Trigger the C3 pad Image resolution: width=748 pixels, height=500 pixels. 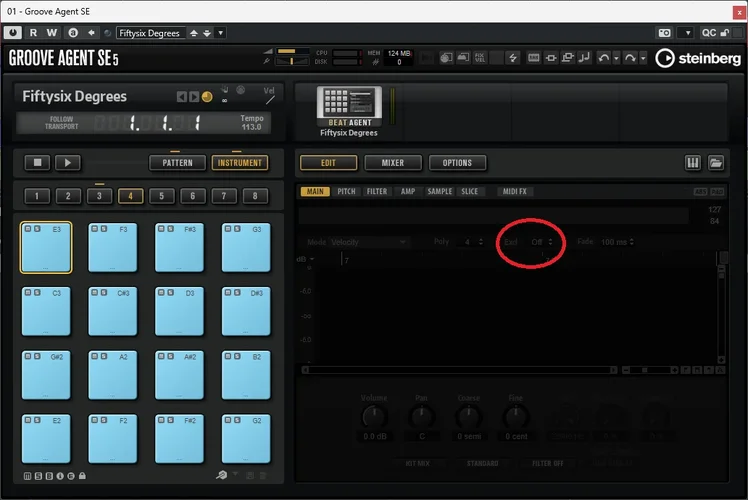46,311
